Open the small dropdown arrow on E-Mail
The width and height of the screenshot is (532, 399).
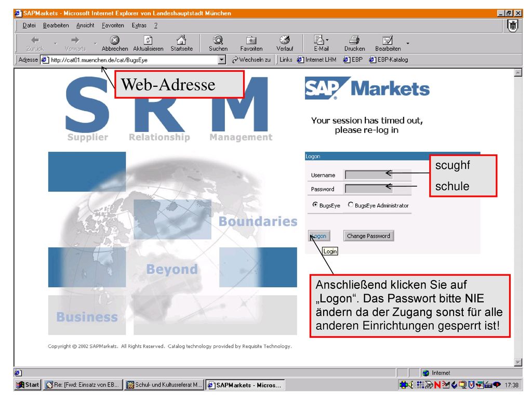point(327,39)
